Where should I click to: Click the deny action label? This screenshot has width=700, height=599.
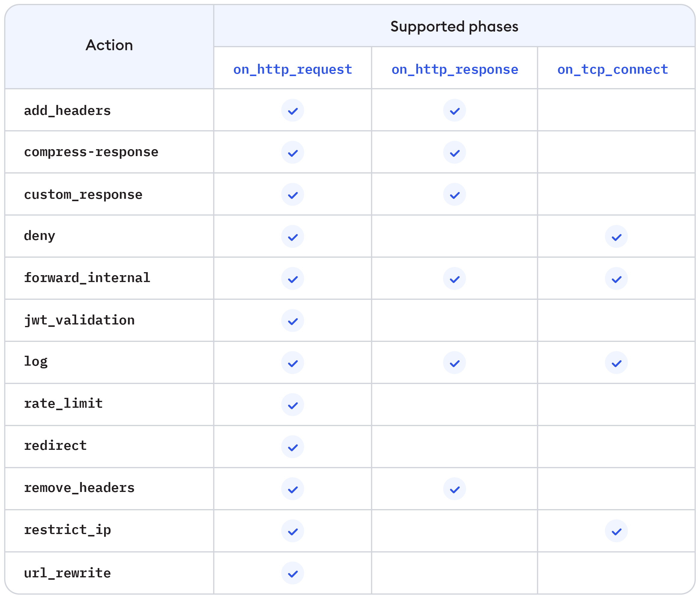(39, 236)
